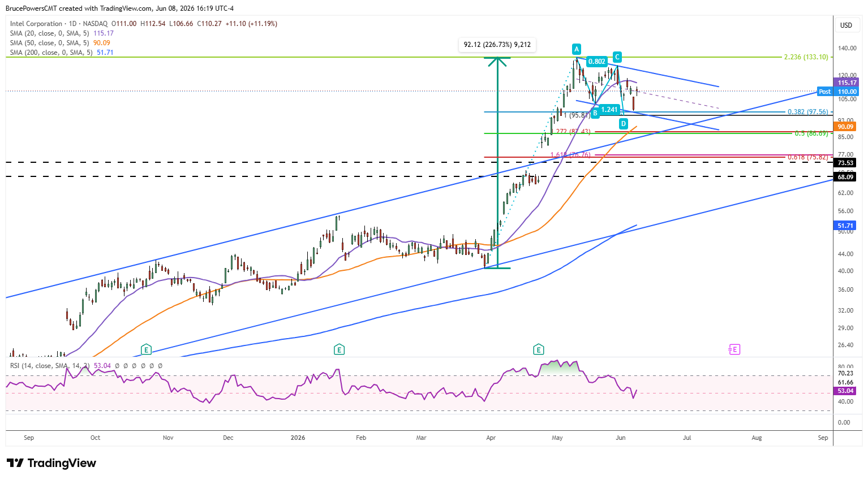
Task: Click the purple 53.04 RSI axis tag
Action: pos(845,391)
